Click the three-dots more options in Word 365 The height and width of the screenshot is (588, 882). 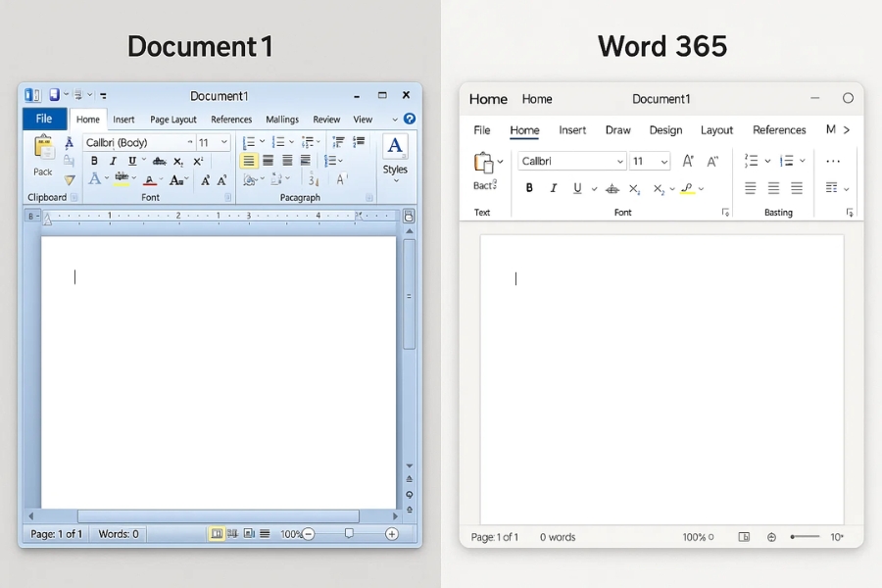tap(832, 162)
